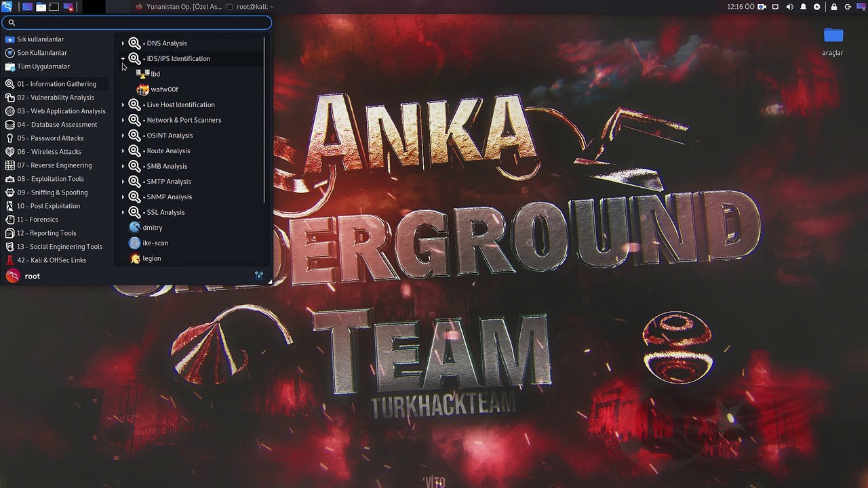Select 10 - Post Exploitation category
This screenshot has height=488, width=868.
pyautogui.click(x=56, y=206)
